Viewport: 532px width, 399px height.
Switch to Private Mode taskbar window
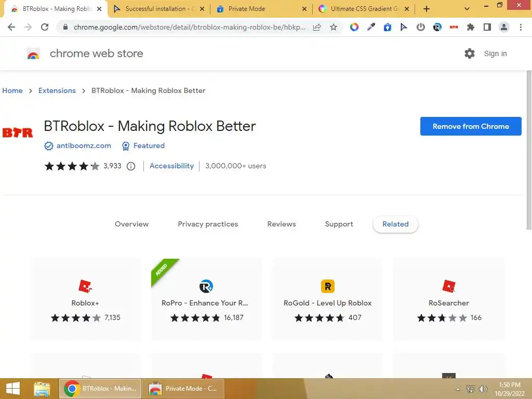click(183, 389)
